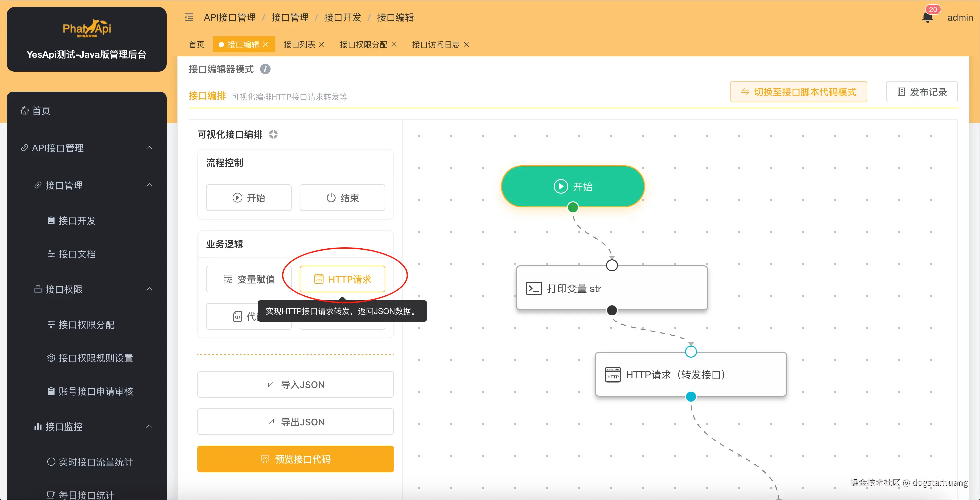Toggle the sidebar collapse hamburger icon
The height and width of the screenshot is (500, 980).
click(189, 18)
